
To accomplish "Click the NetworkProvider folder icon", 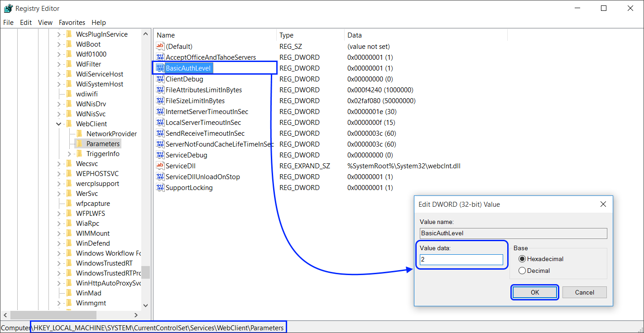I will [x=79, y=134].
